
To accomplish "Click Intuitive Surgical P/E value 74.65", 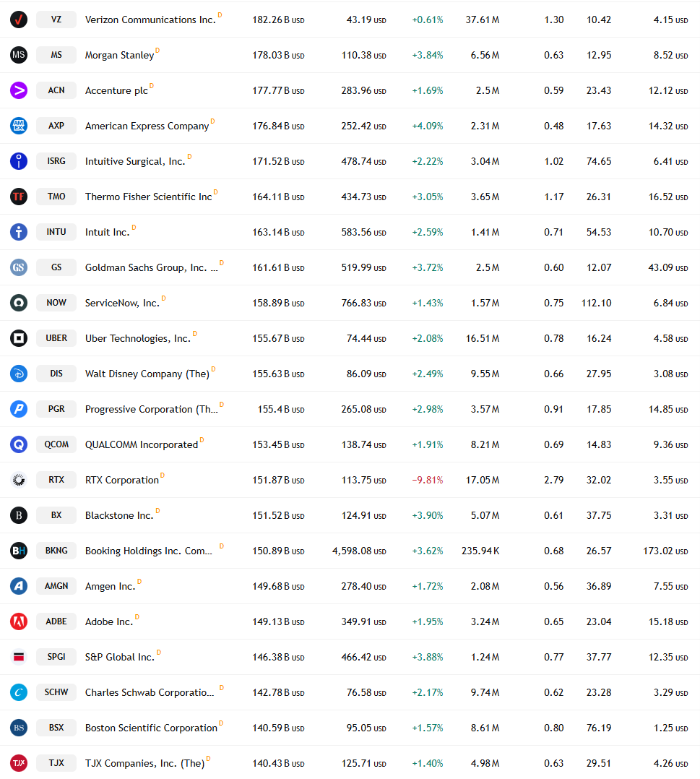I will point(599,161).
